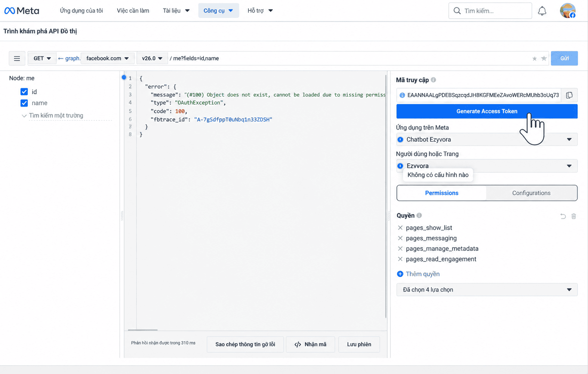Open the Ứng dụng của tôi menu item
588x374 pixels.
click(x=81, y=11)
